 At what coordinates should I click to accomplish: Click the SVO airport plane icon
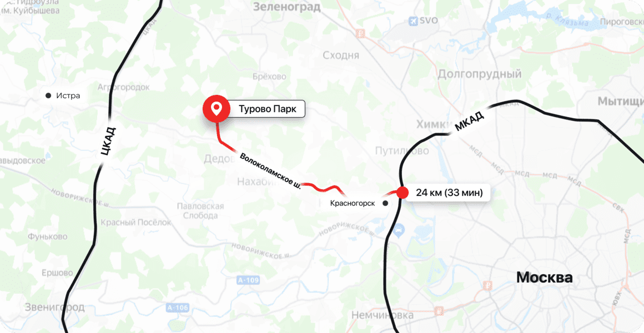(x=413, y=20)
